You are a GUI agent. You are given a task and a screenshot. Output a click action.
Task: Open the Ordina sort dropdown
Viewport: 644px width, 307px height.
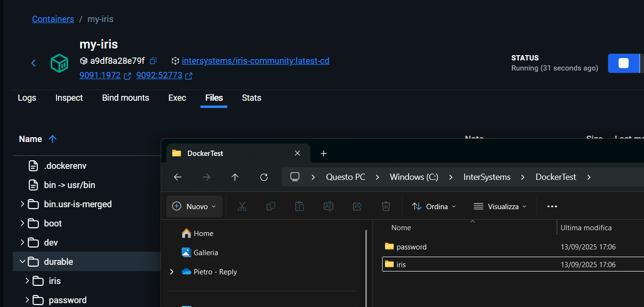tap(434, 206)
